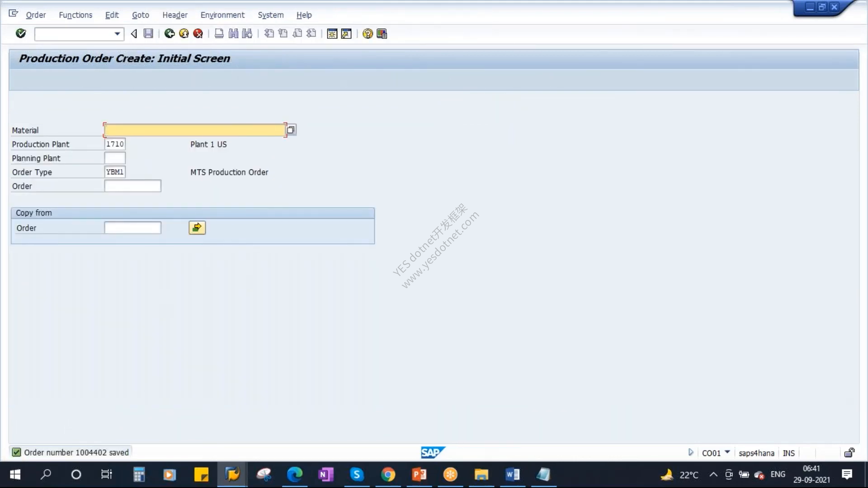Click the Save disk icon
This screenshot has width=868, height=488.
tap(148, 33)
